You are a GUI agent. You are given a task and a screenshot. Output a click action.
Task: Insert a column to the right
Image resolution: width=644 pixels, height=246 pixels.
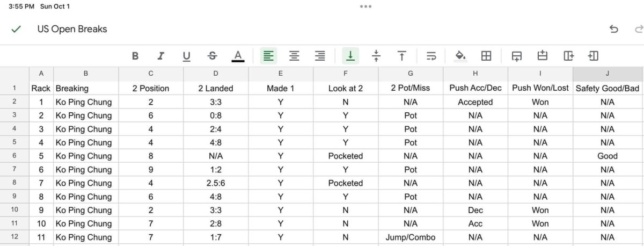coord(569,56)
